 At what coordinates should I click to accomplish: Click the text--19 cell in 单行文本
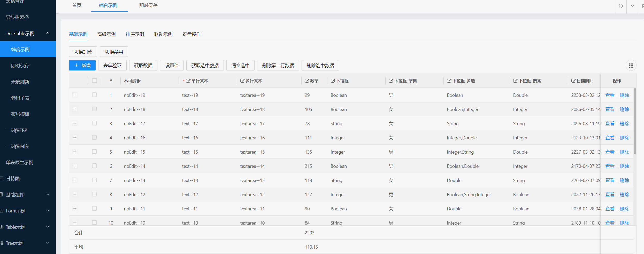point(190,95)
